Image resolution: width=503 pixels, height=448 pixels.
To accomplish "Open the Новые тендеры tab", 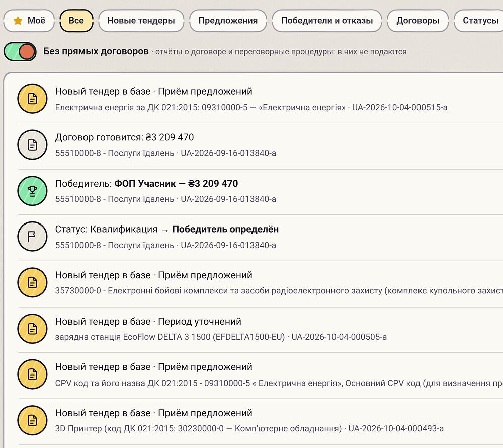I will (141, 21).
